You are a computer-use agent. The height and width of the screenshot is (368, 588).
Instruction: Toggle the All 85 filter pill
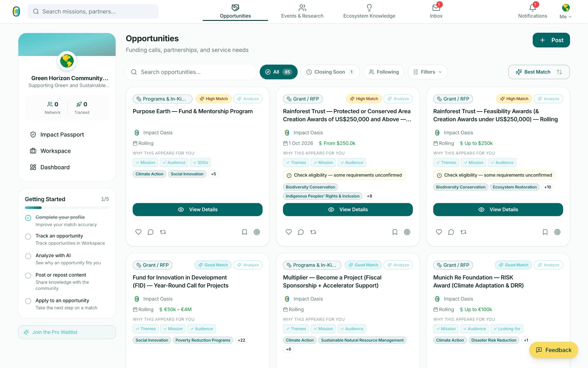[x=279, y=72]
